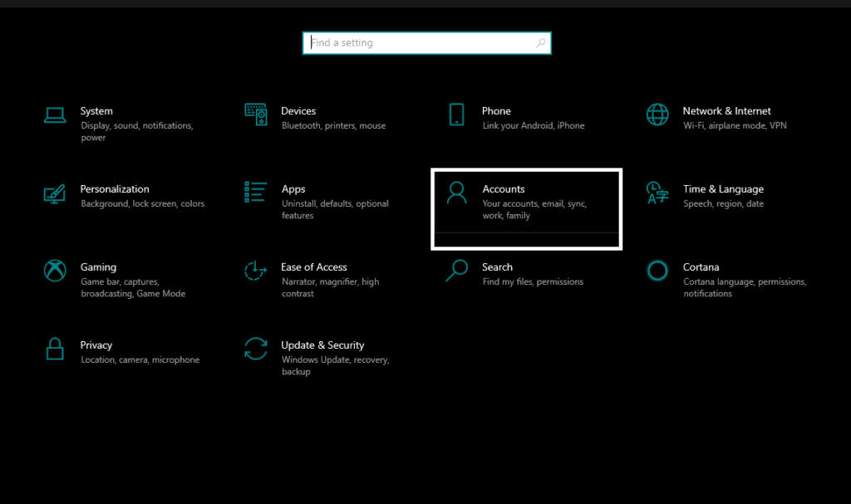This screenshot has height=504, width=851.
Task: Open the 'Network & Internet' title link
Action: 726,111
